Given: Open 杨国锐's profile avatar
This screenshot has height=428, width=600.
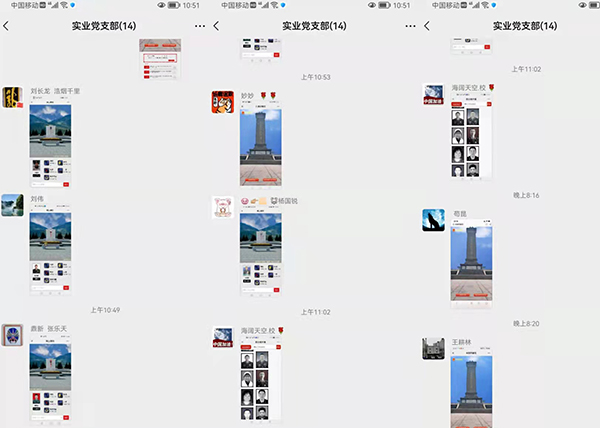Looking at the screenshot, I should click(222, 207).
